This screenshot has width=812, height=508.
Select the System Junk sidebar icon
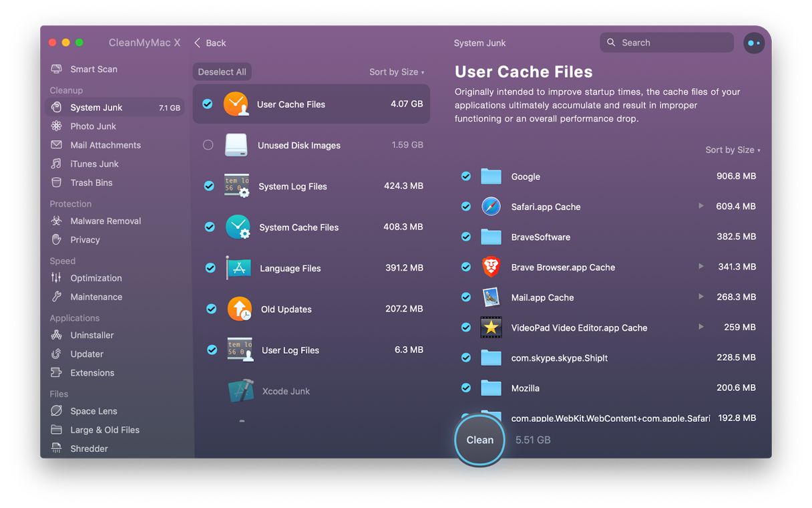[57, 107]
